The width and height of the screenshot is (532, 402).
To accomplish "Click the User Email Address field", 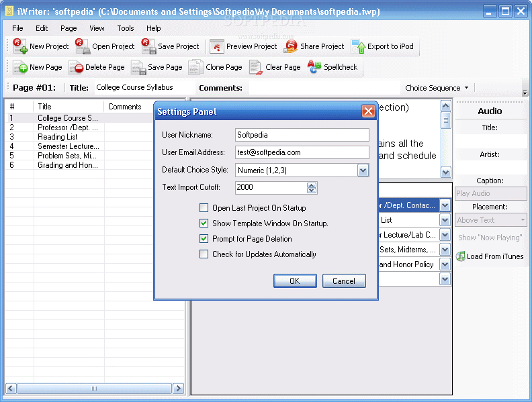I will [x=302, y=152].
